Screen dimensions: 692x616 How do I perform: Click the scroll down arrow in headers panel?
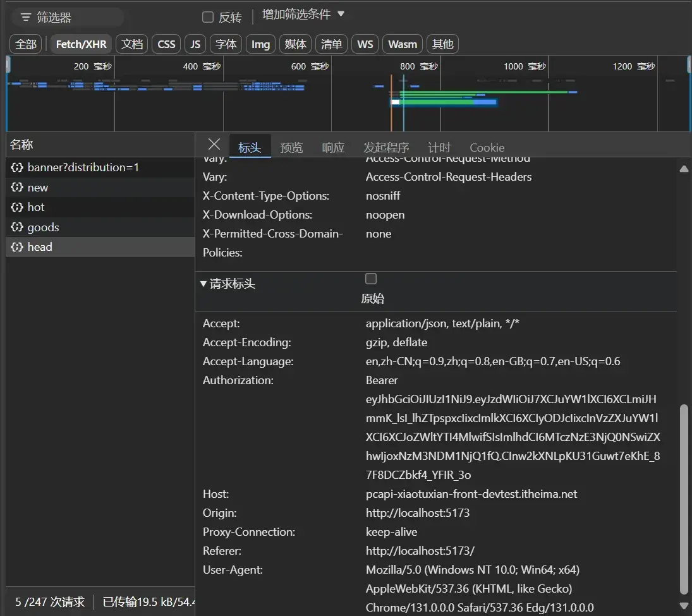coord(684,605)
